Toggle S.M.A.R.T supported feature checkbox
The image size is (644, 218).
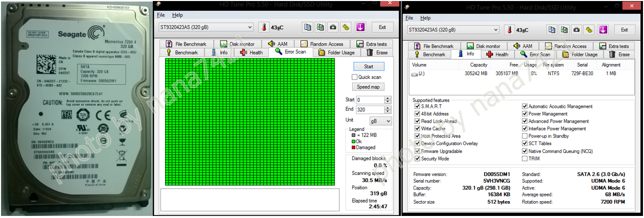coord(417,106)
